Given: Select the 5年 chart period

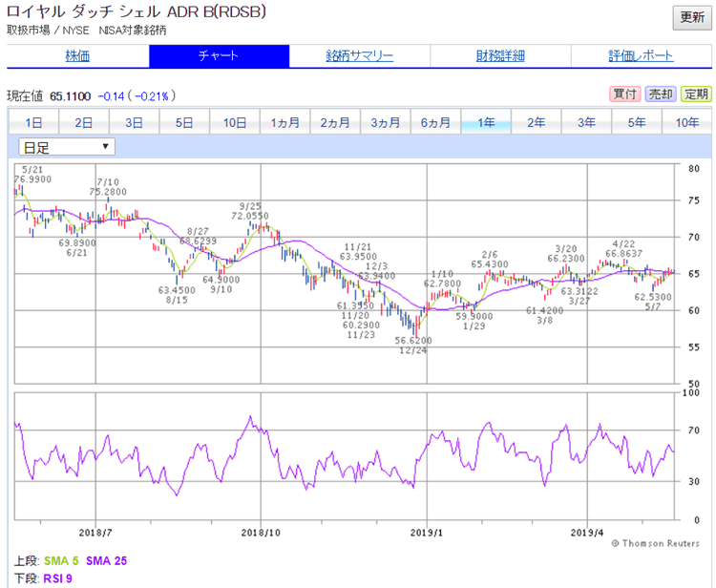Looking at the screenshot, I should (x=637, y=122).
